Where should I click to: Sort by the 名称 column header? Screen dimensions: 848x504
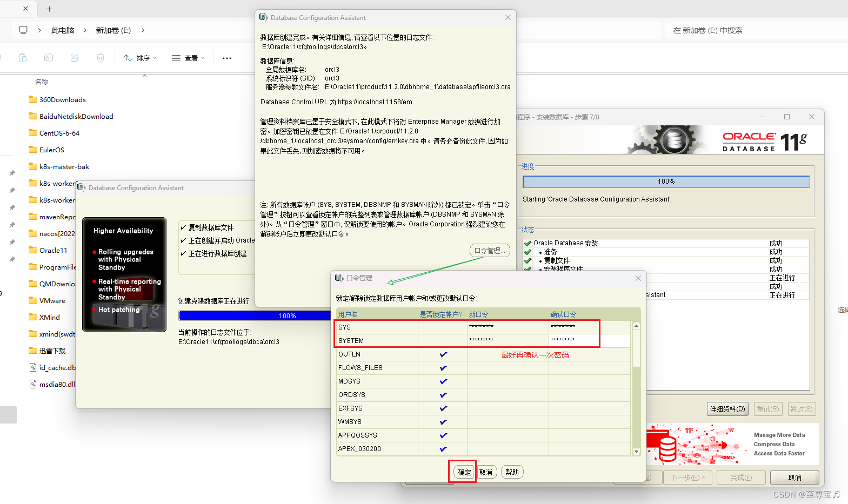coord(42,82)
